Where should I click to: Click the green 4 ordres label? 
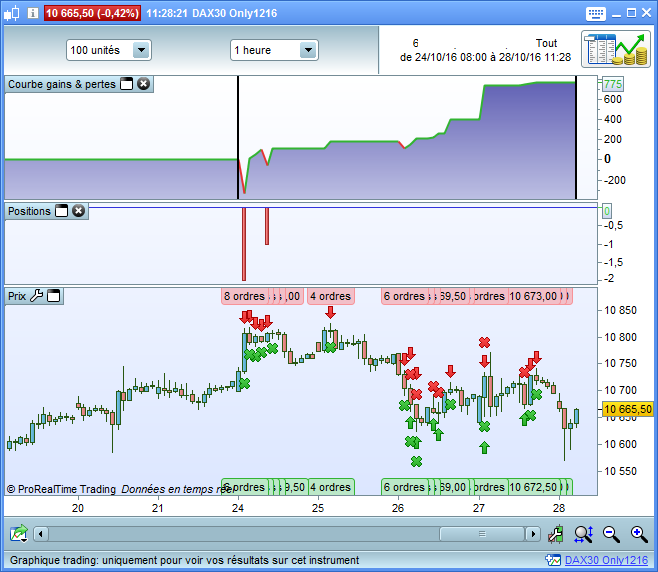[x=331, y=487]
